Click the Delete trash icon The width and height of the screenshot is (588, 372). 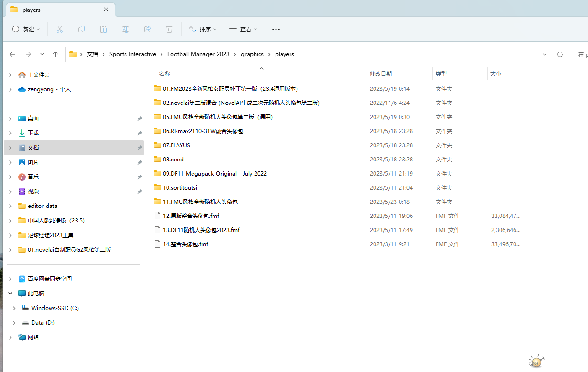pyautogui.click(x=169, y=29)
